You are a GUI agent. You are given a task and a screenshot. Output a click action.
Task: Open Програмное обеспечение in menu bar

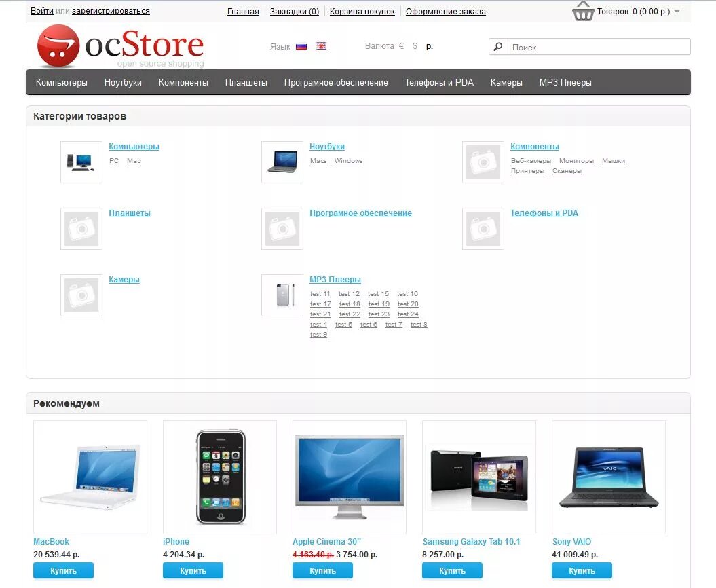(336, 83)
